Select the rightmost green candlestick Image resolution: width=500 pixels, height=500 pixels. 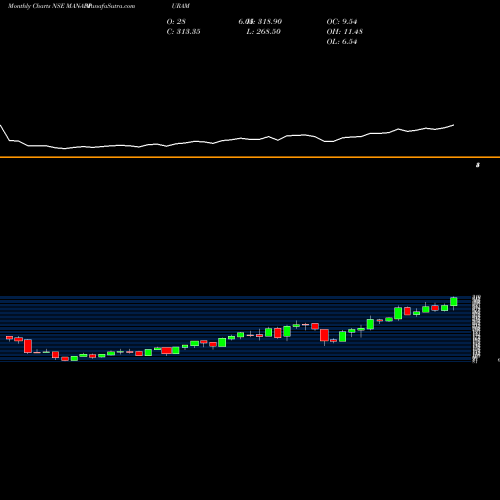tap(454, 302)
